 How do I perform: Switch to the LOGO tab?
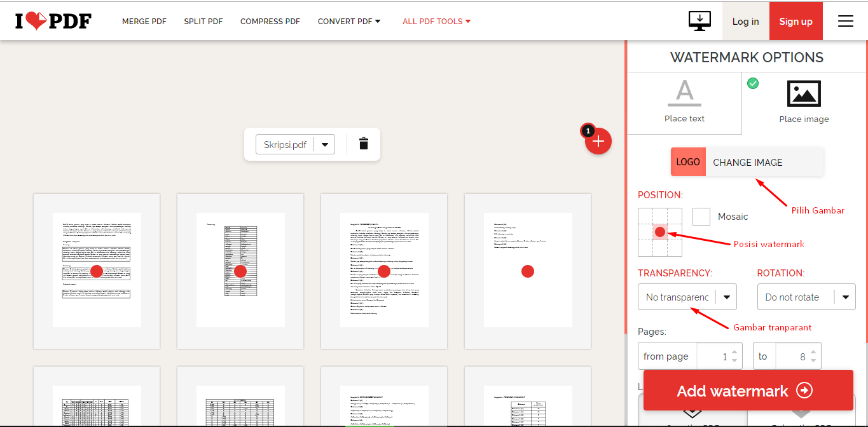point(688,162)
